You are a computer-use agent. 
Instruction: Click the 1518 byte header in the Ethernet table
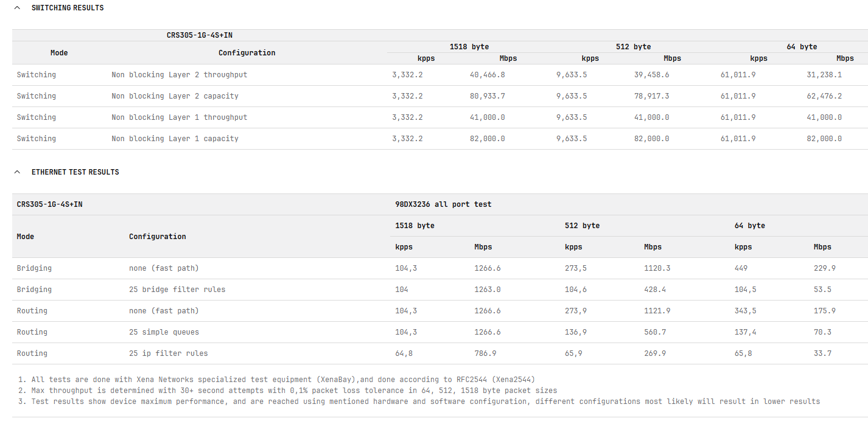pyautogui.click(x=415, y=226)
